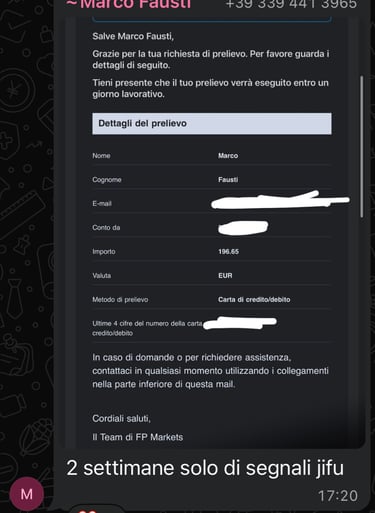Click the Importo value 196.65
This screenshot has width=375, height=513.
[229, 252]
